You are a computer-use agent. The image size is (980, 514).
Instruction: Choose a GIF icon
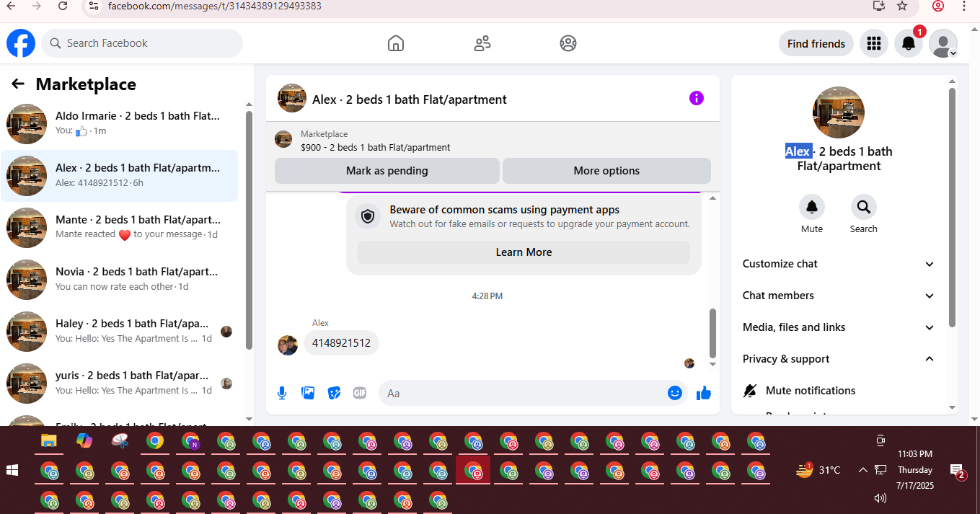click(x=360, y=393)
